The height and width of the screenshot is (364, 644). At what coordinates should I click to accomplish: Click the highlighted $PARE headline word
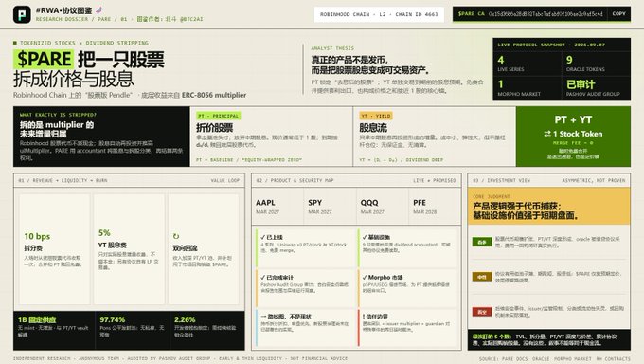pos(44,59)
